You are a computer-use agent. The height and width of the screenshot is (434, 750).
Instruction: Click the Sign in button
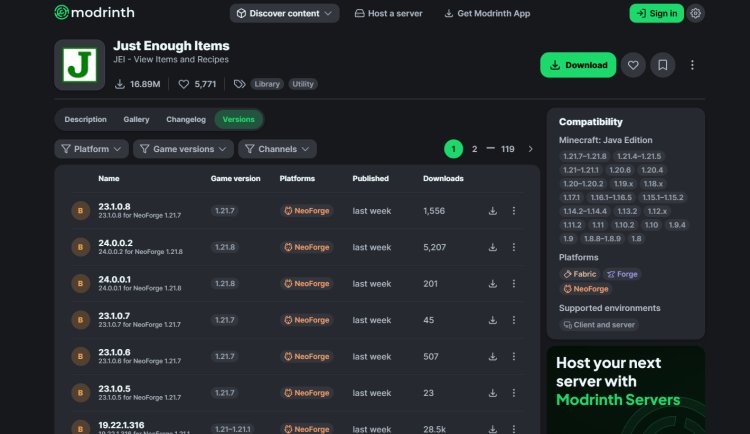656,13
